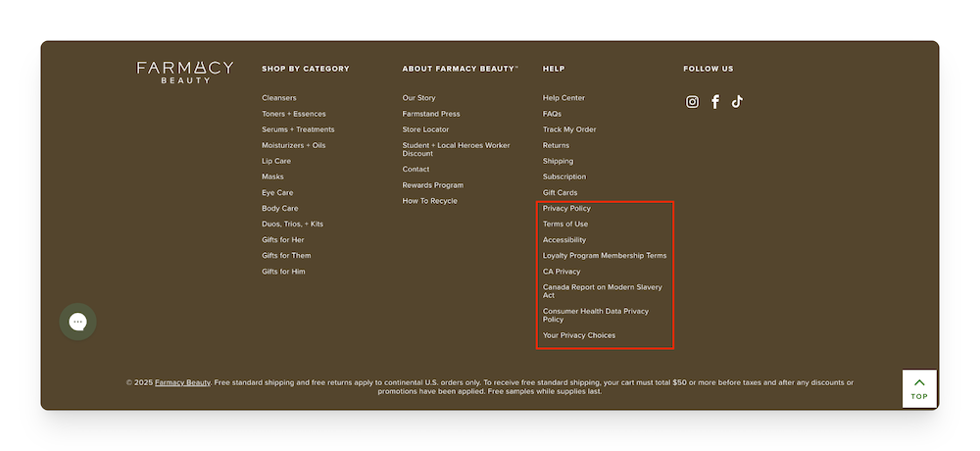Click the ABOUT FARMACY BEAUTY heading
Image resolution: width=980 pixels, height=451 pixels.
460,69
